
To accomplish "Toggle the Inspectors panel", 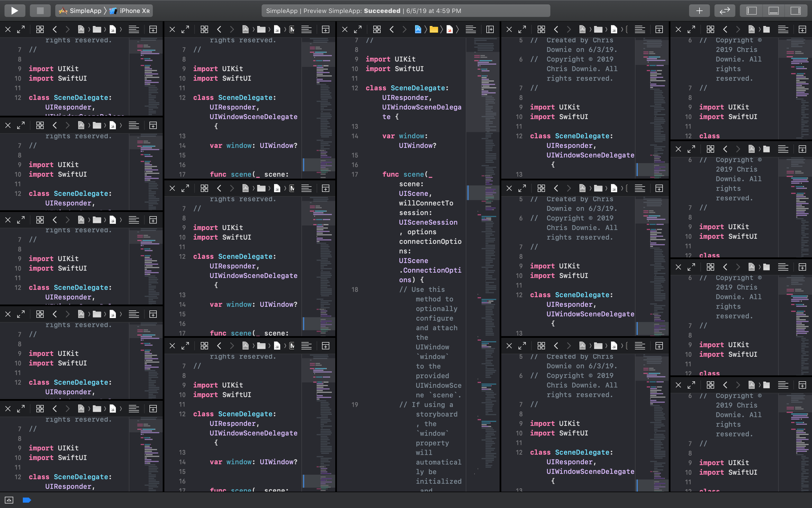I will pyautogui.click(x=796, y=11).
